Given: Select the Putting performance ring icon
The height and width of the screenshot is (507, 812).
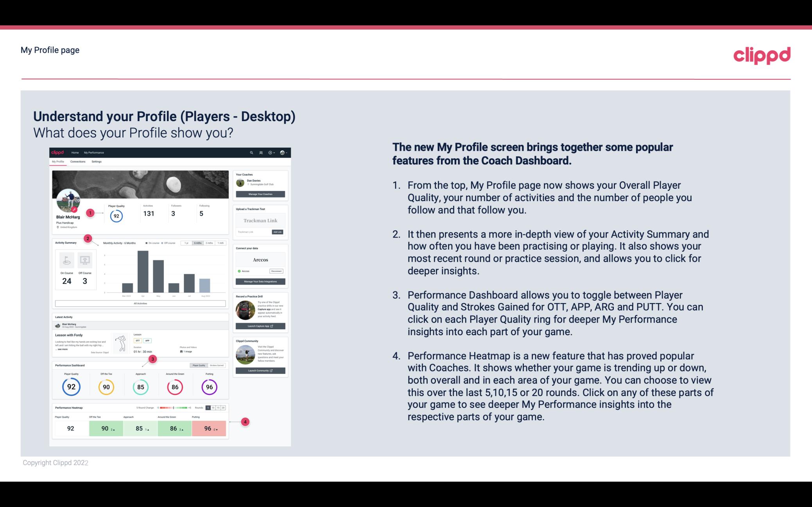Looking at the screenshot, I should (209, 386).
